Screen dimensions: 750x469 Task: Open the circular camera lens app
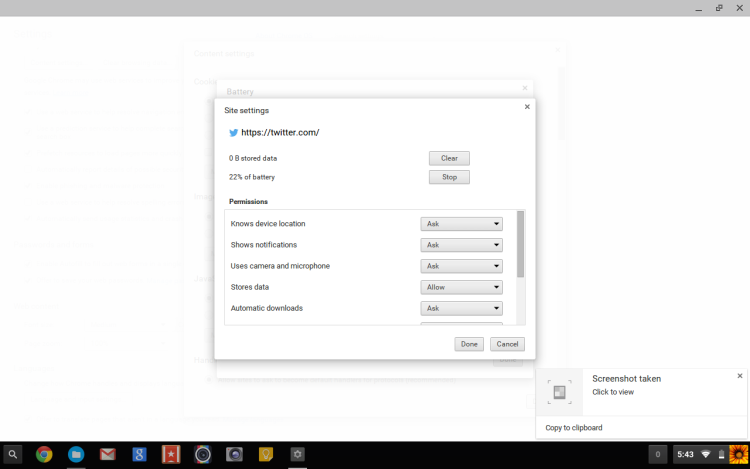pos(203,455)
